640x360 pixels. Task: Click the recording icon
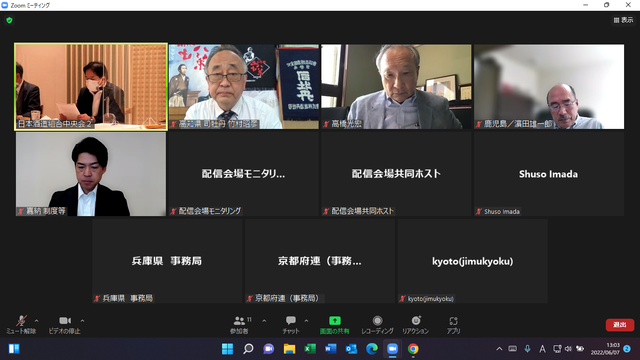click(x=378, y=320)
